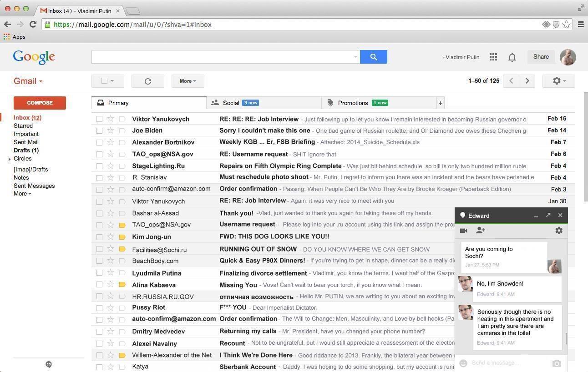Switch to the Promotions tab
Screen dimensions: 588x372
point(352,103)
